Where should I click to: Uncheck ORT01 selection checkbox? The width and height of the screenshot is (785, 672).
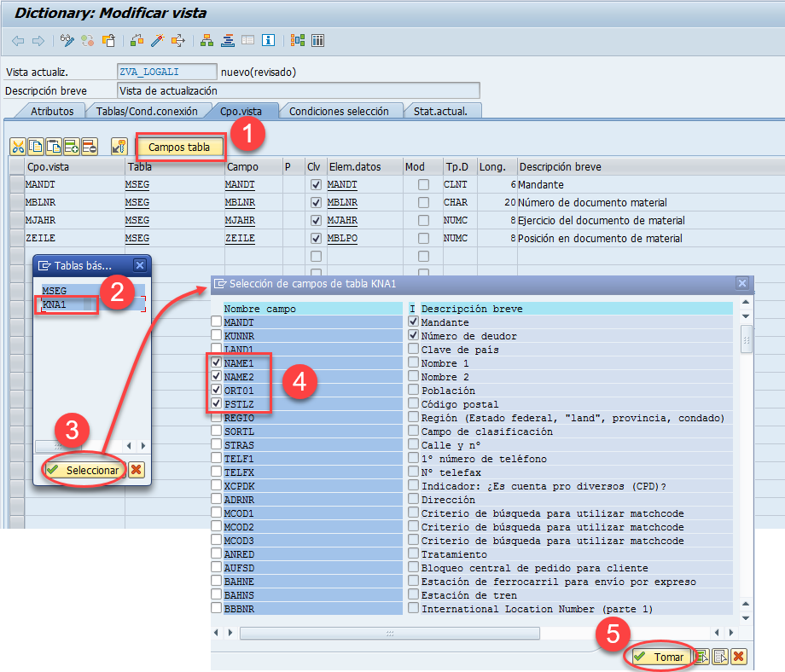[216, 389]
